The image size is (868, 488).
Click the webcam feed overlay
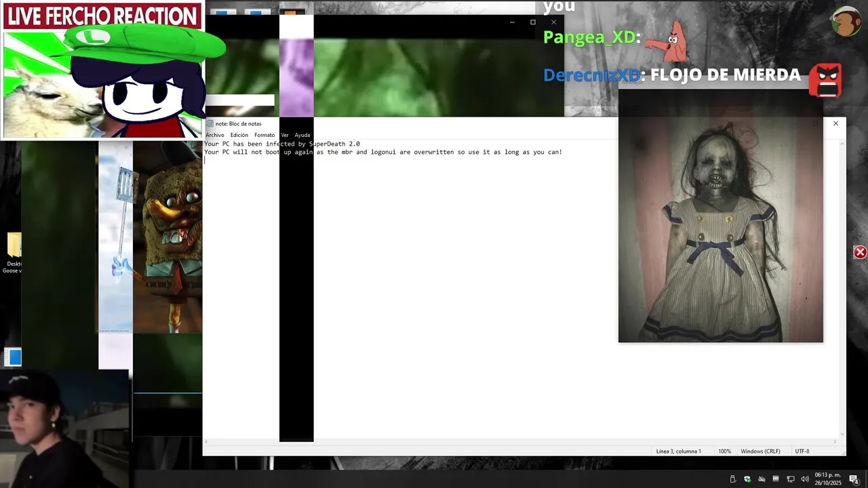64,428
